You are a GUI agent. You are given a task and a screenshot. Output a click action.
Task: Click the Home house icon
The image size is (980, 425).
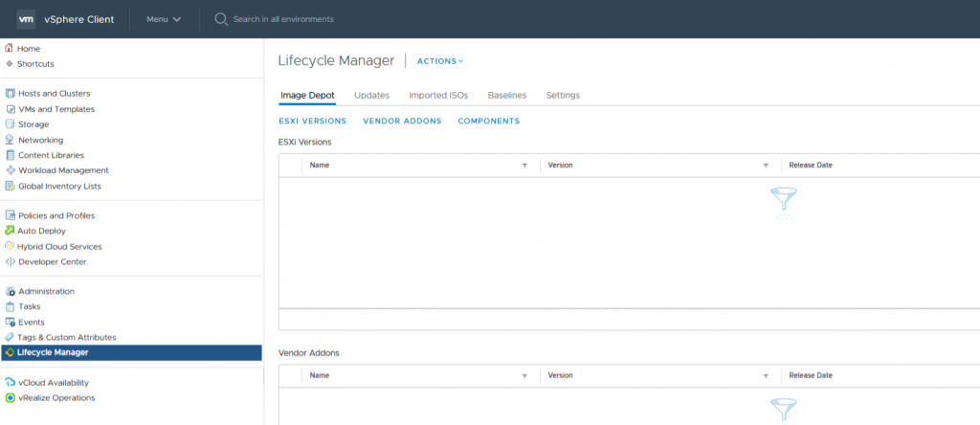click(10, 48)
